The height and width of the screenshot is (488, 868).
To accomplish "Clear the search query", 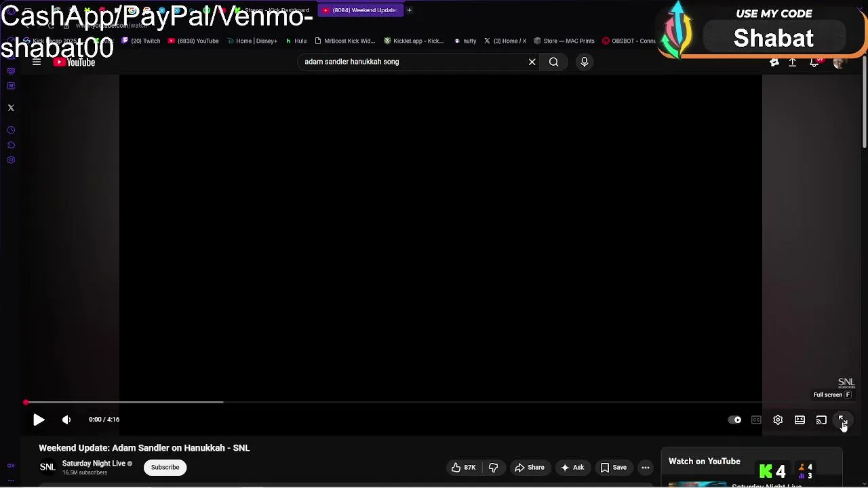I will pos(532,62).
